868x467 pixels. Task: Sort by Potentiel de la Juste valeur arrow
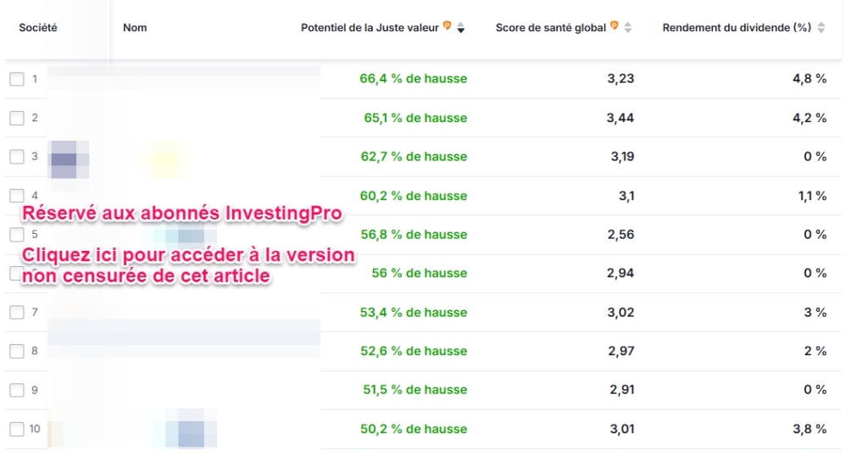(460, 28)
